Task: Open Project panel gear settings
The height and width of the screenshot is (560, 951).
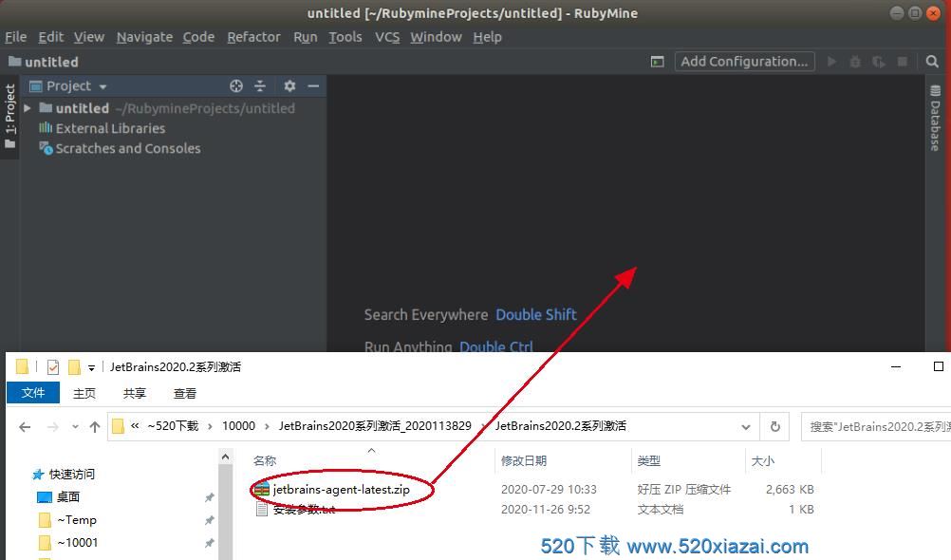Action: pos(289,86)
